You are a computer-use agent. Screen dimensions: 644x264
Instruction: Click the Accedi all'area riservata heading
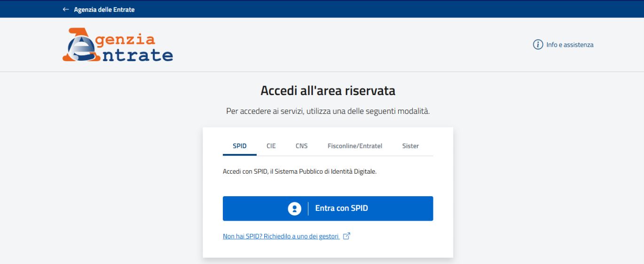(x=328, y=90)
